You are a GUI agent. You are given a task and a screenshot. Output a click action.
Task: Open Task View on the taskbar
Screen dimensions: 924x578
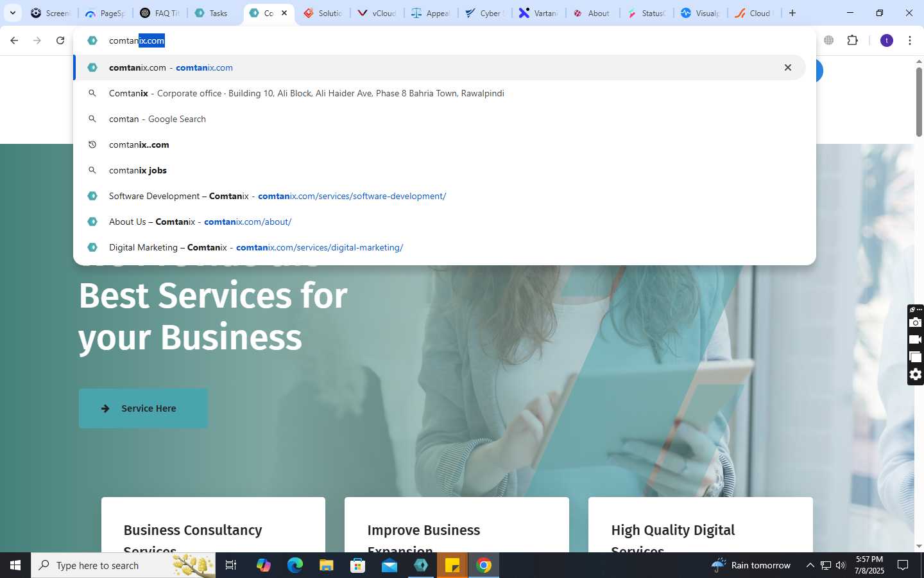(231, 565)
